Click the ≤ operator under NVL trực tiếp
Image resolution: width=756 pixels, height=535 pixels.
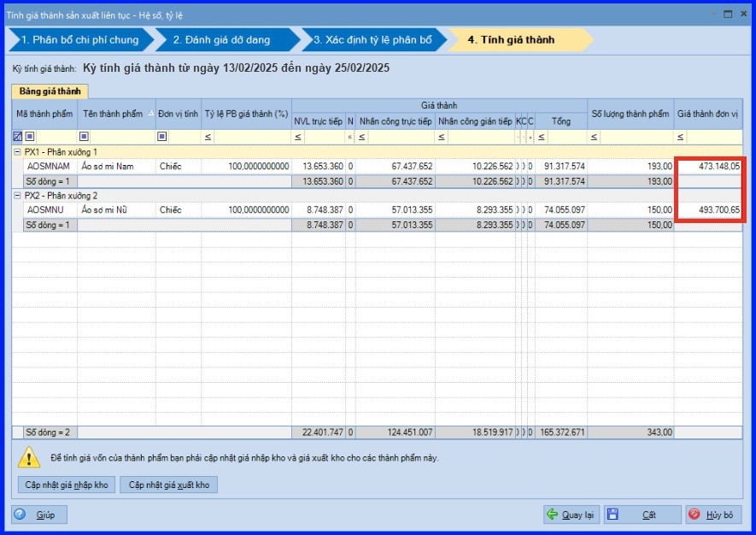point(298,136)
